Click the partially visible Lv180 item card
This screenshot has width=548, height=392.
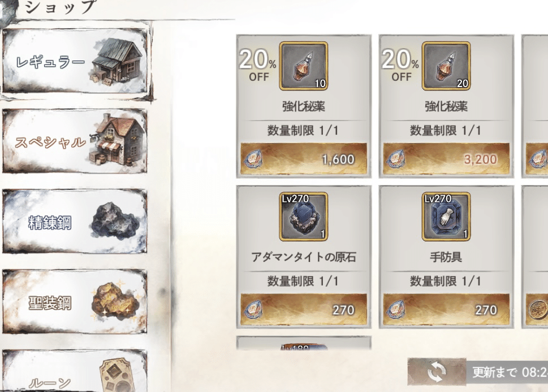coord(304,343)
